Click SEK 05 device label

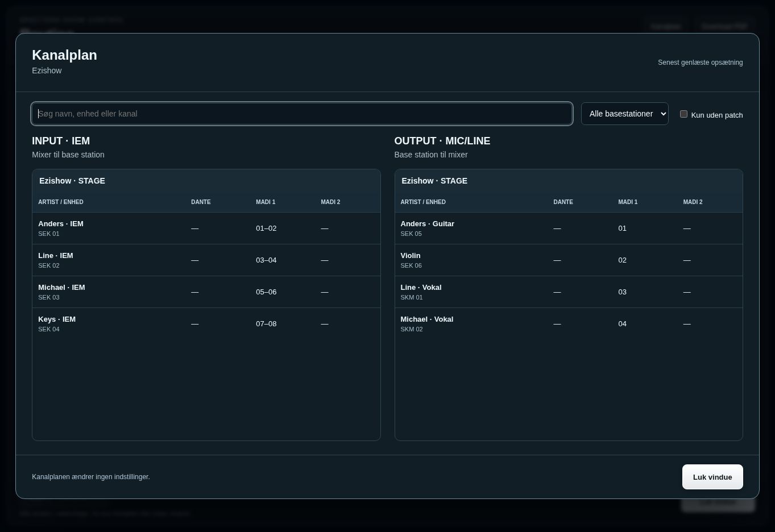[x=411, y=234]
